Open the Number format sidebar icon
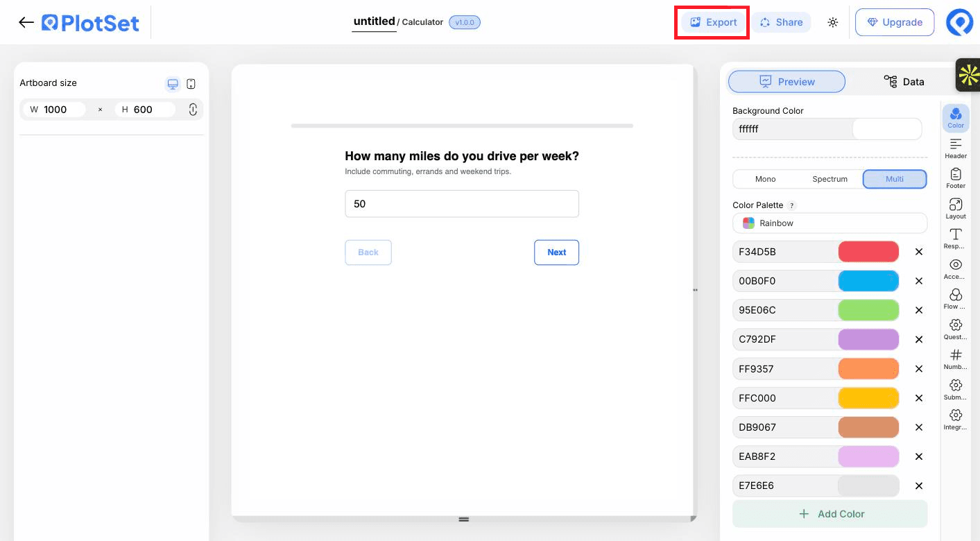This screenshot has width=980, height=541. [956, 359]
